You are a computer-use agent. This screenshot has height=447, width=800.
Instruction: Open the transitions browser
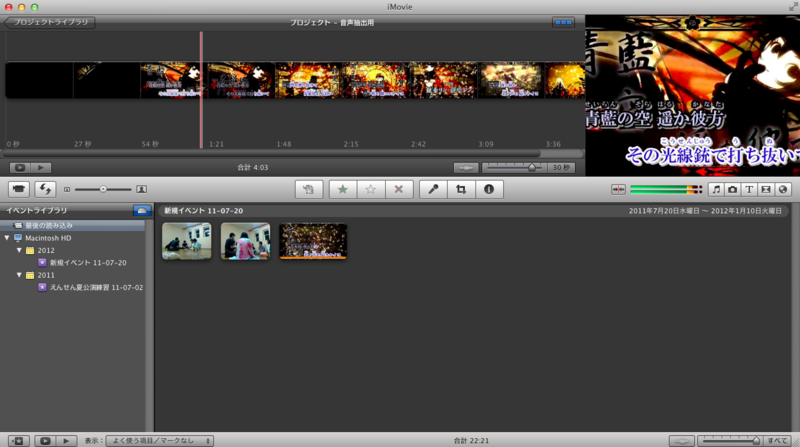pyautogui.click(x=766, y=189)
